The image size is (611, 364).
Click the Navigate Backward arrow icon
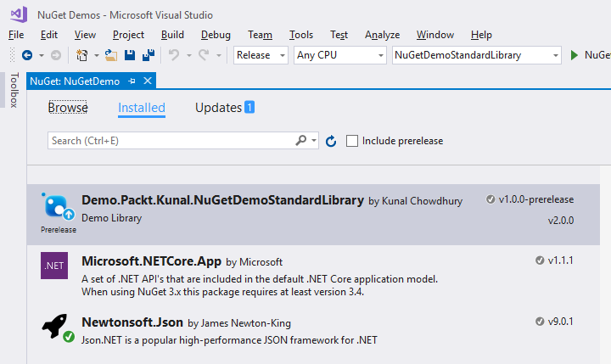[27, 55]
